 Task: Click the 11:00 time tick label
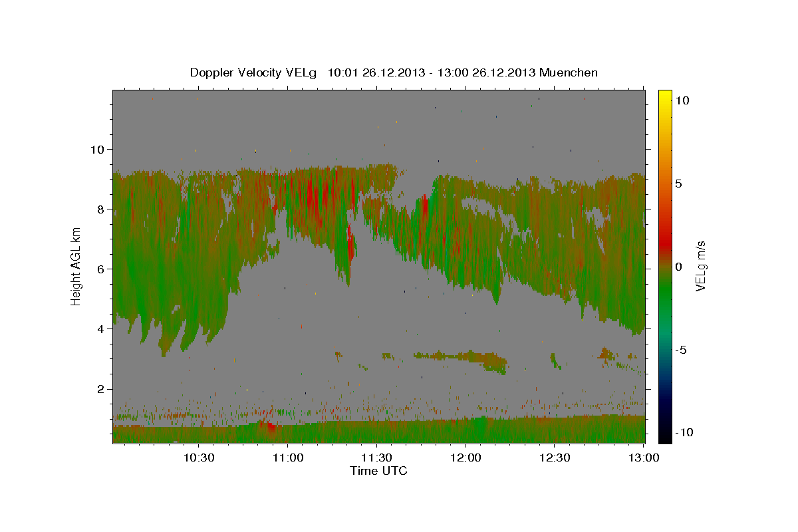point(288,458)
